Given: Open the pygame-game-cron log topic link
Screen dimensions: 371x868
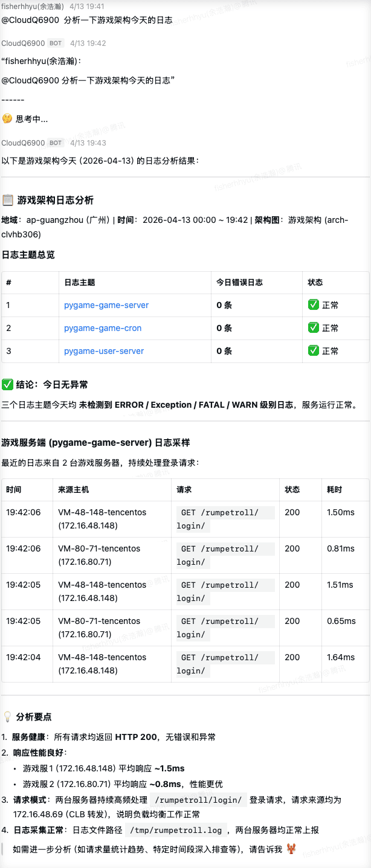Looking at the screenshot, I should [103, 328].
